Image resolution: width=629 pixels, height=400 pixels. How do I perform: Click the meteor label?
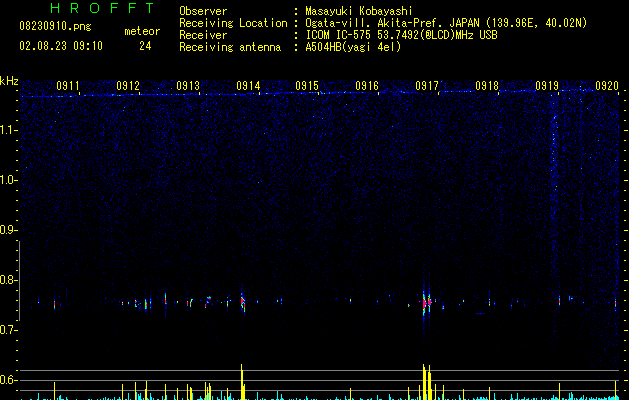pos(142,31)
